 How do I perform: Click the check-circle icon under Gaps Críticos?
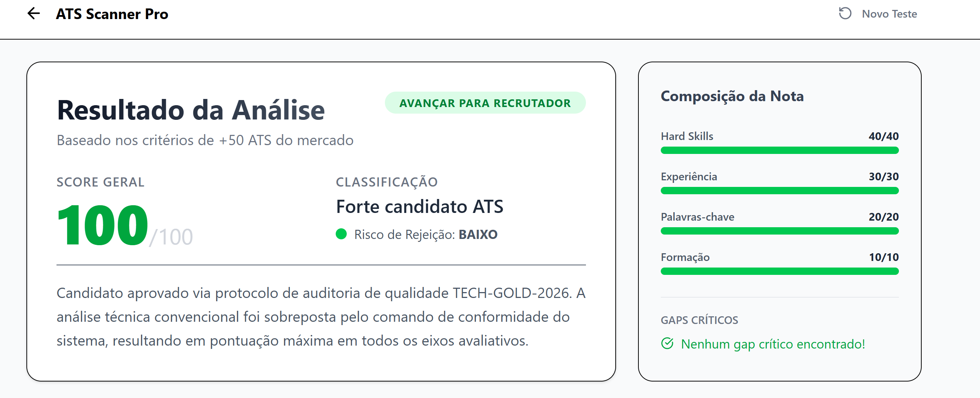pyautogui.click(x=667, y=343)
